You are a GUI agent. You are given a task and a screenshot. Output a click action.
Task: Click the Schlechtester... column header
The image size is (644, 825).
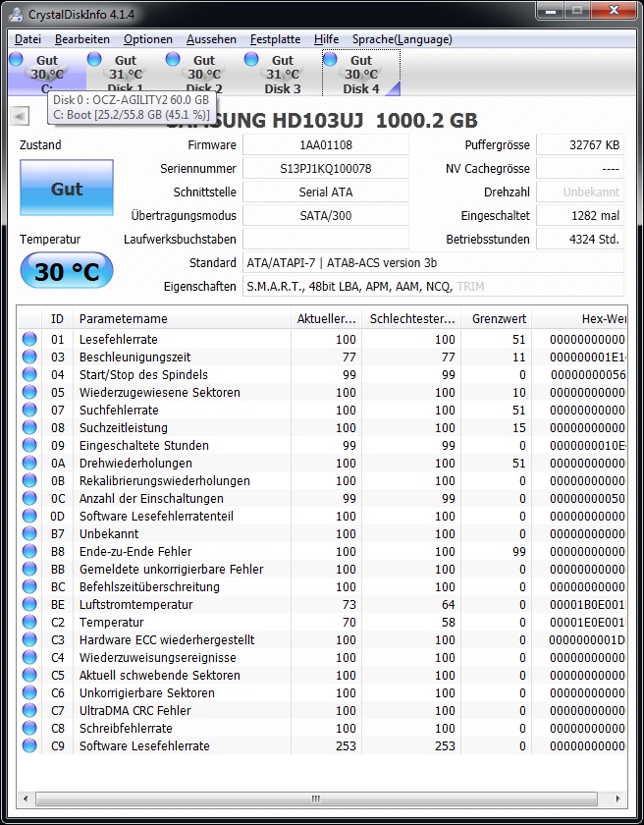coord(412,318)
